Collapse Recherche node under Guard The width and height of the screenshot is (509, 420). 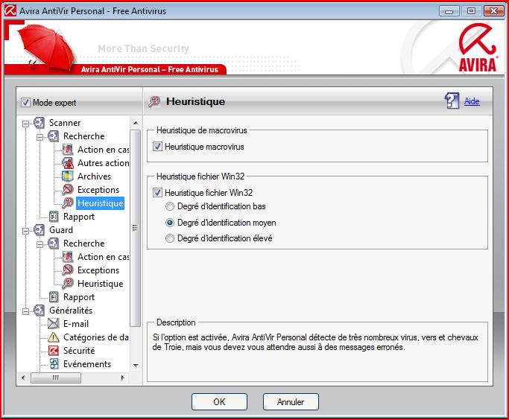pyautogui.click(x=39, y=244)
